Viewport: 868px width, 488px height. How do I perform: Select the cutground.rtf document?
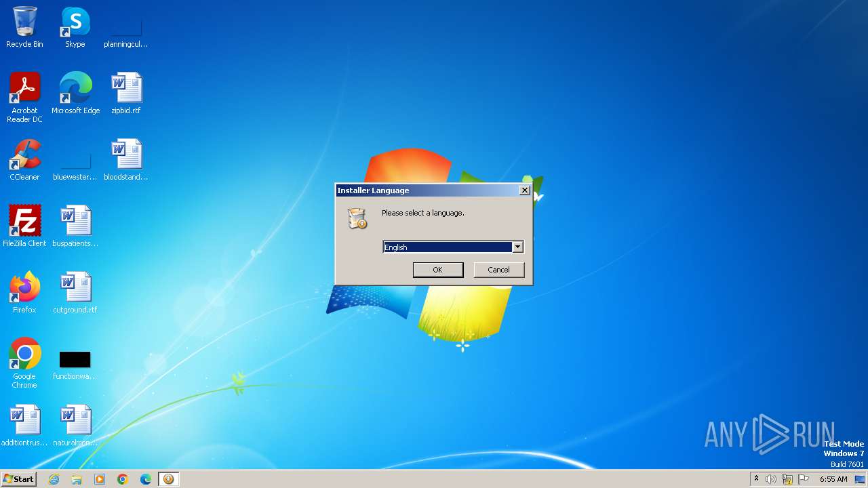click(75, 293)
